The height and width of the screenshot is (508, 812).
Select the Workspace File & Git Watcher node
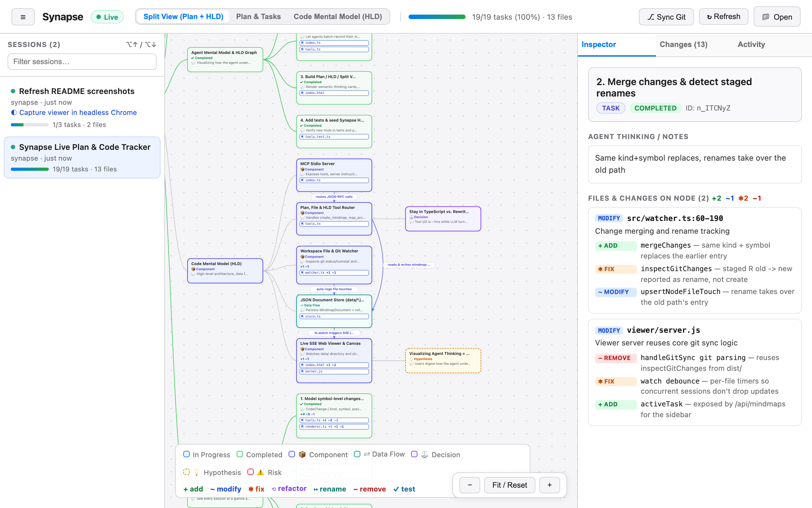pos(334,265)
